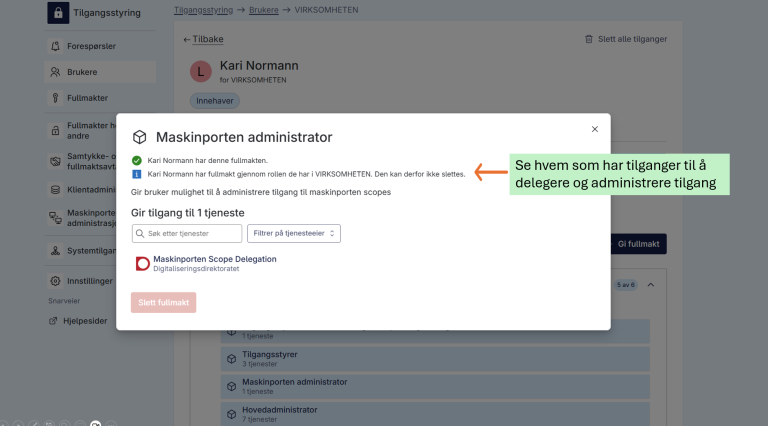The image size is (768, 426).
Task: Click the Innehaver role tag
Action: tap(215, 101)
